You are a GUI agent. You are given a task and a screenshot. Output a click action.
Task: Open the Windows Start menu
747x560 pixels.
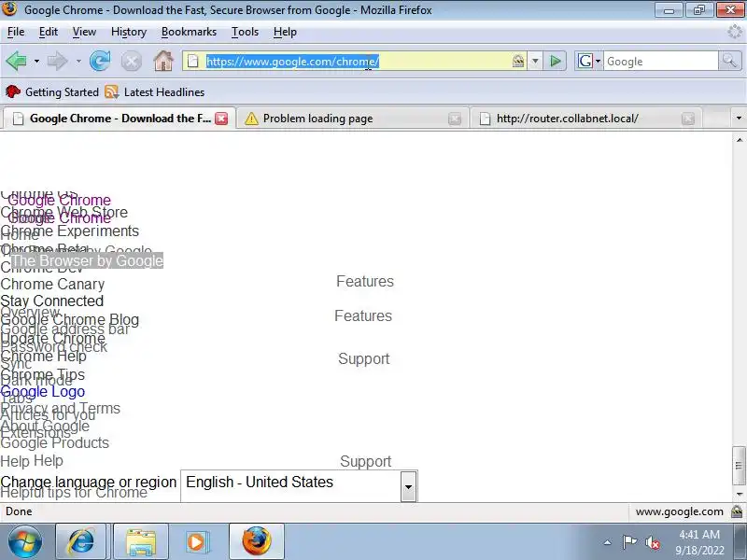(25, 541)
